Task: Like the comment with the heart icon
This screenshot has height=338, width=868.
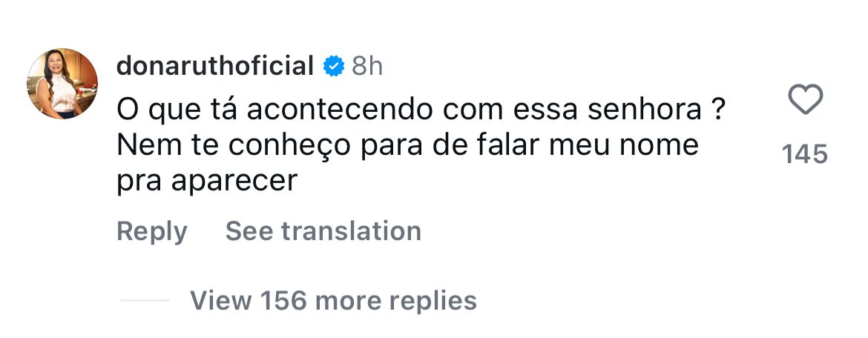Action: tap(805, 100)
